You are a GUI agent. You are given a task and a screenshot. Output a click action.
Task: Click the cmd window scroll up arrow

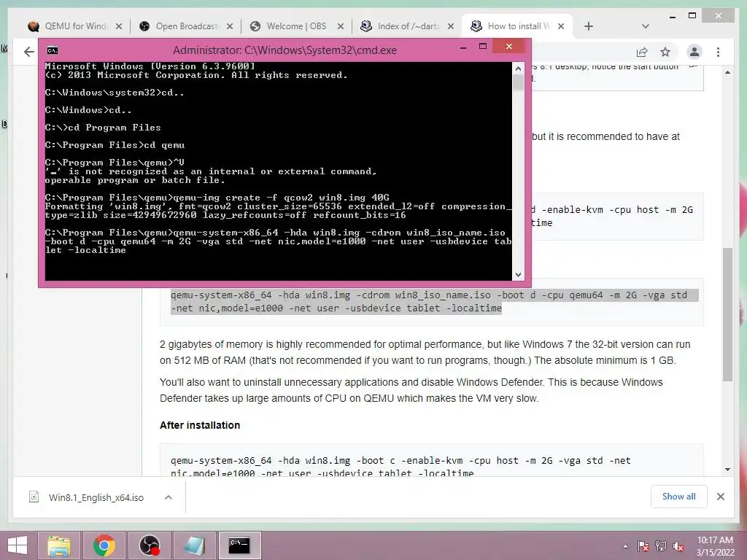tap(519, 69)
